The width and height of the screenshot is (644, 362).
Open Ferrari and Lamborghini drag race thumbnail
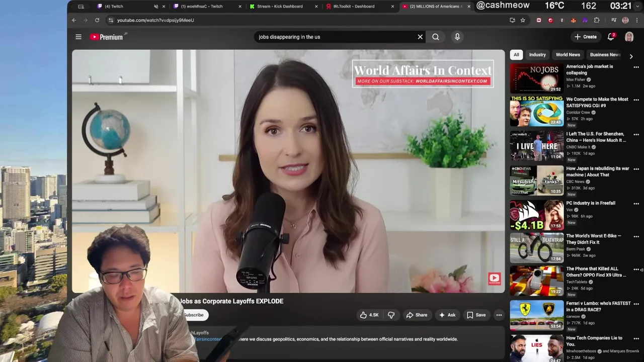click(537, 315)
